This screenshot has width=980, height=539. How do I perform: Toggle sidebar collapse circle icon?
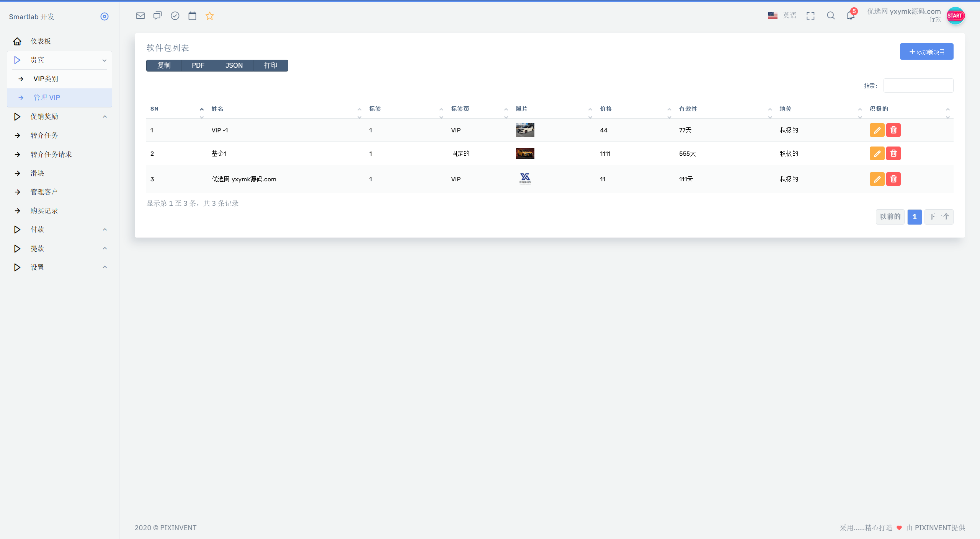104,16
